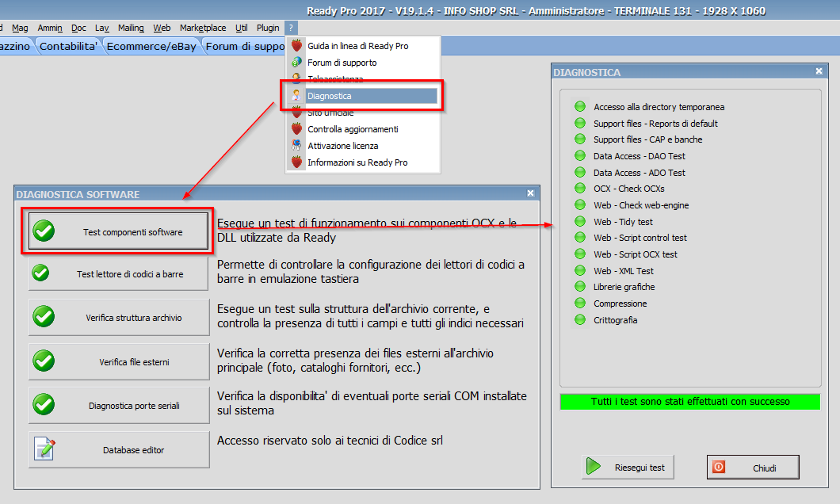Image resolution: width=840 pixels, height=504 pixels.
Task: Click green status dot for Data Access - DAO Test
Action: coord(579,155)
